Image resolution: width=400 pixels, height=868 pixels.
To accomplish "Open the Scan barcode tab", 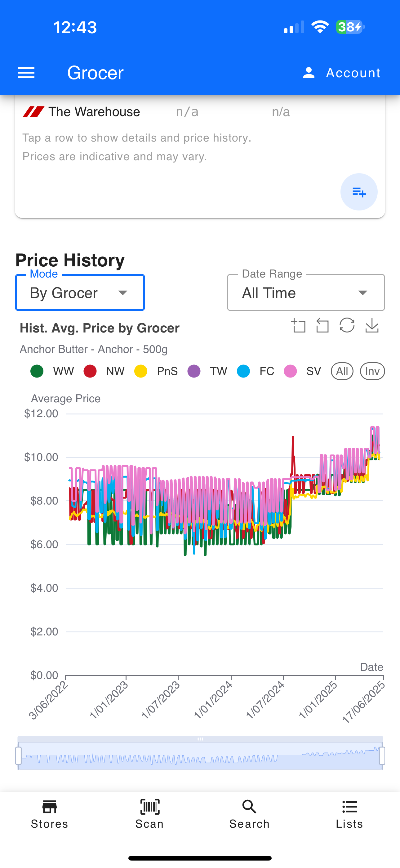I will coord(149,813).
